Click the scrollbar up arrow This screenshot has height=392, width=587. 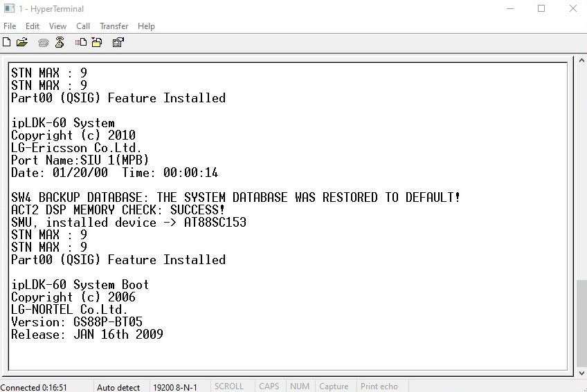pos(581,60)
